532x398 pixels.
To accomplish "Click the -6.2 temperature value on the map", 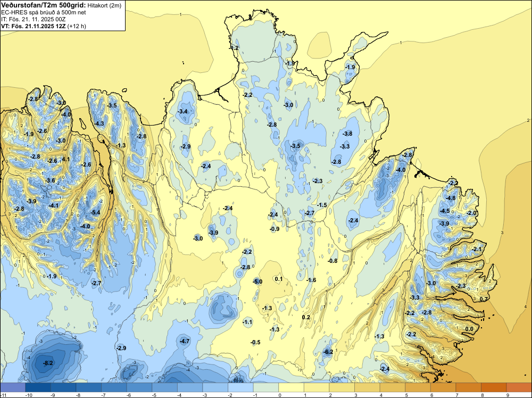I will [x=328, y=352].
